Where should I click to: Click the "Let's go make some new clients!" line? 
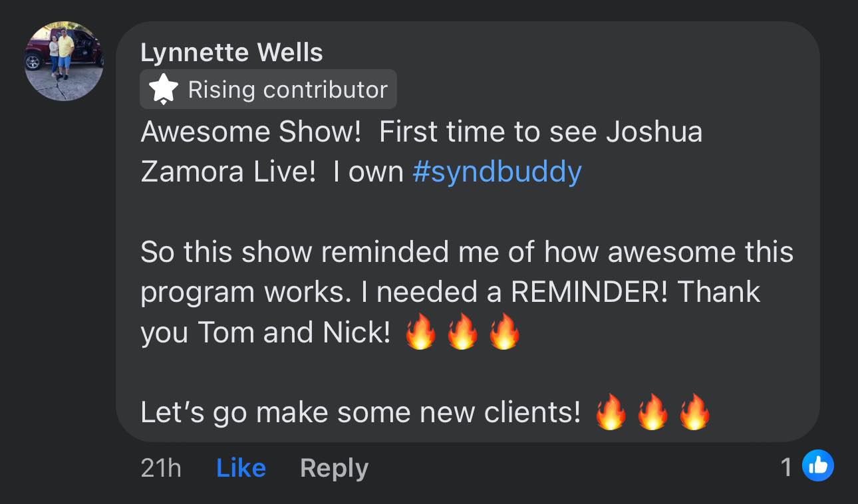pyautogui.click(x=360, y=413)
